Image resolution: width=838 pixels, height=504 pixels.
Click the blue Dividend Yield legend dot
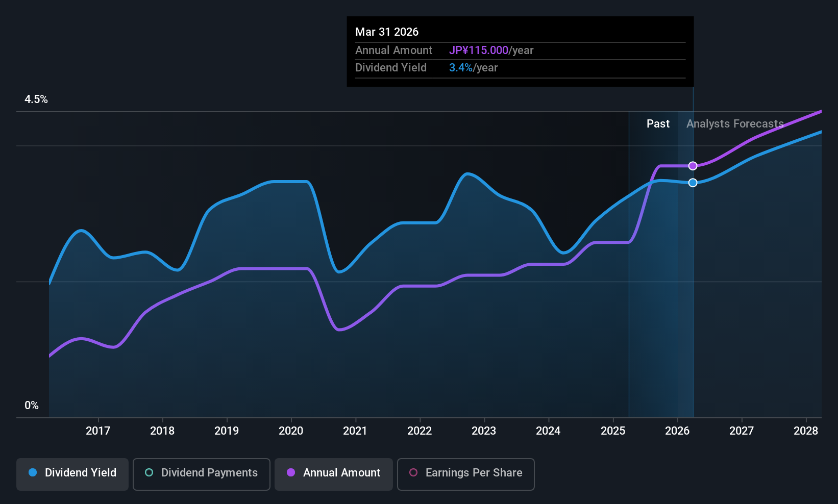[x=33, y=472]
